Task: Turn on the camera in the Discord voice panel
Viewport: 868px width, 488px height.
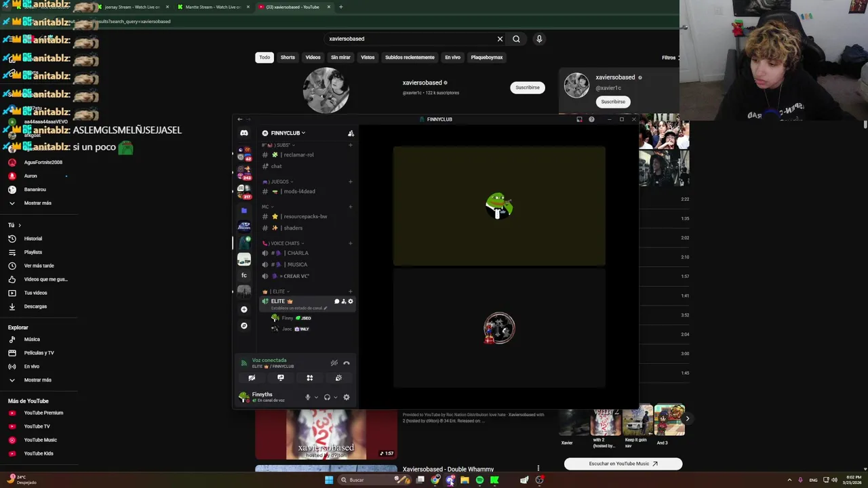Action: click(252, 378)
